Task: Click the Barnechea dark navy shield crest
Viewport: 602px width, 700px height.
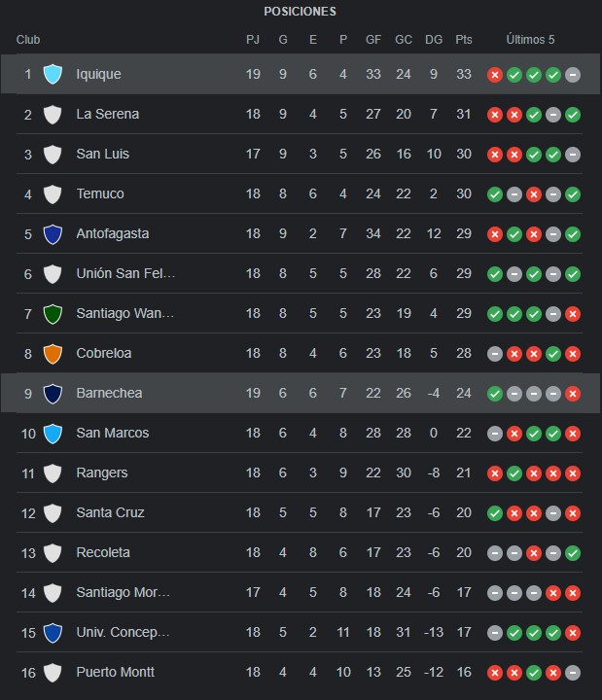Action: (x=53, y=394)
